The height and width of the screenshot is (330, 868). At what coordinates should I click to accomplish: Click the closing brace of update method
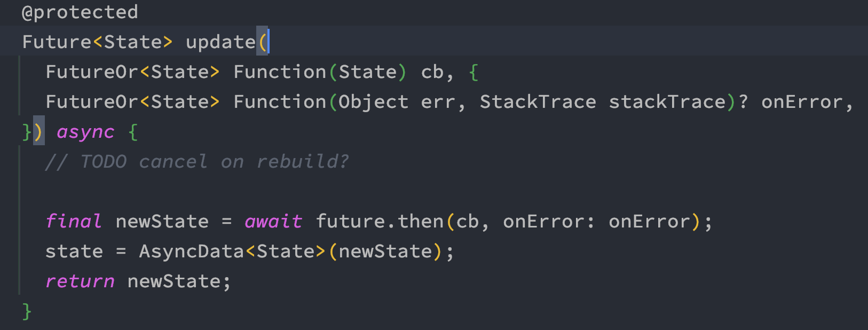click(27, 311)
